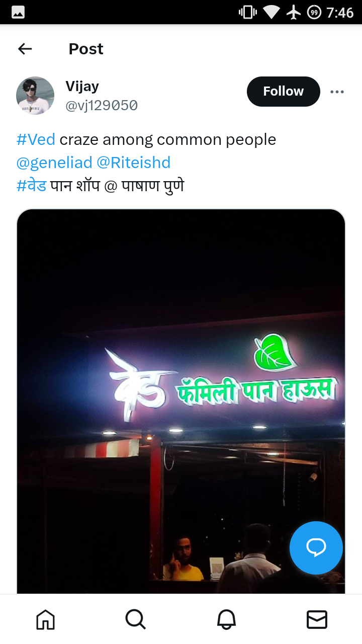View the pan shop photo fullscreen

(x=181, y=401)
